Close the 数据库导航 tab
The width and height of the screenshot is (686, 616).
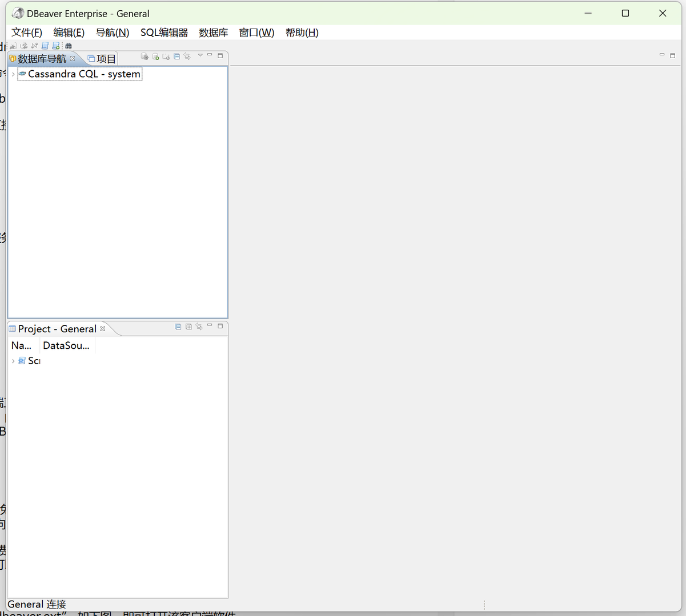(73, 58)
